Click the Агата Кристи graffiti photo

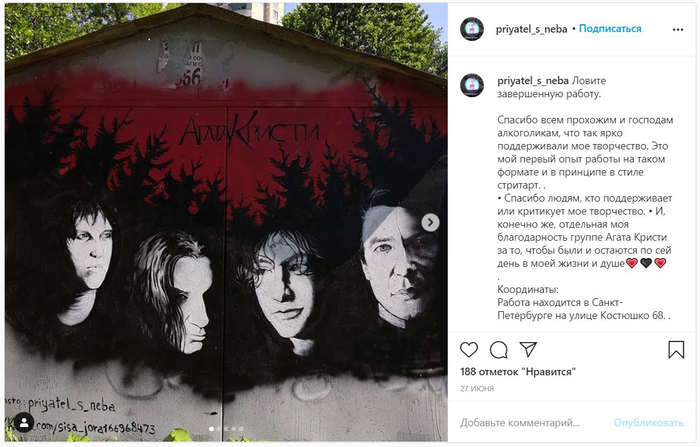click(226, 222)
